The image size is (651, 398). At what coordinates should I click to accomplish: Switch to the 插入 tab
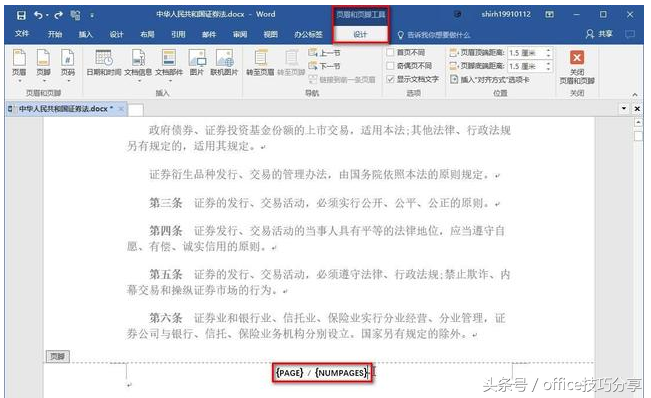85,34
